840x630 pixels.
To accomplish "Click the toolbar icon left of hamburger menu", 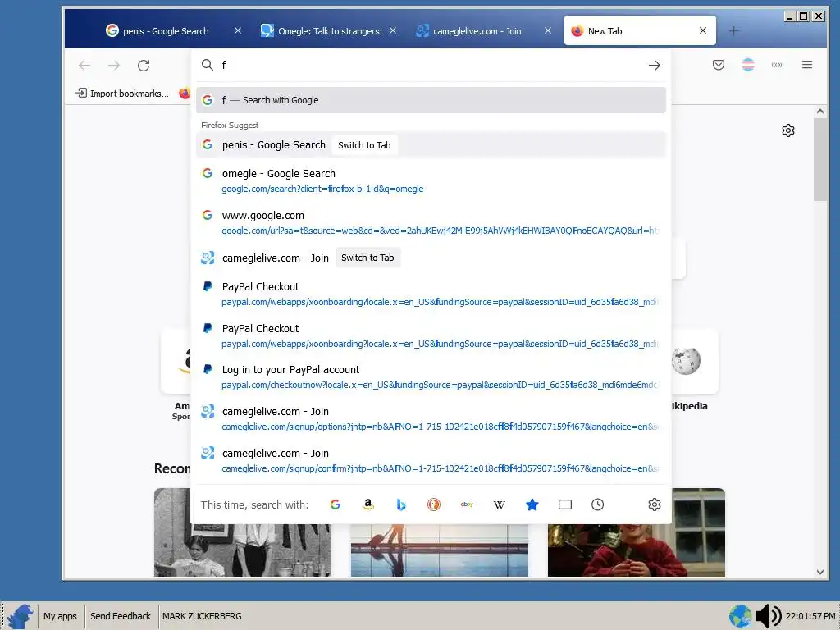I will [778, 65].
